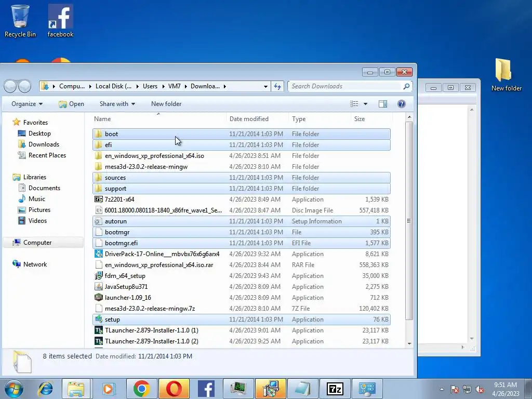The width and height of the screenshot is (532, 399).
Task: Open Opera browser from taskbar
Action: pos(174,389)
